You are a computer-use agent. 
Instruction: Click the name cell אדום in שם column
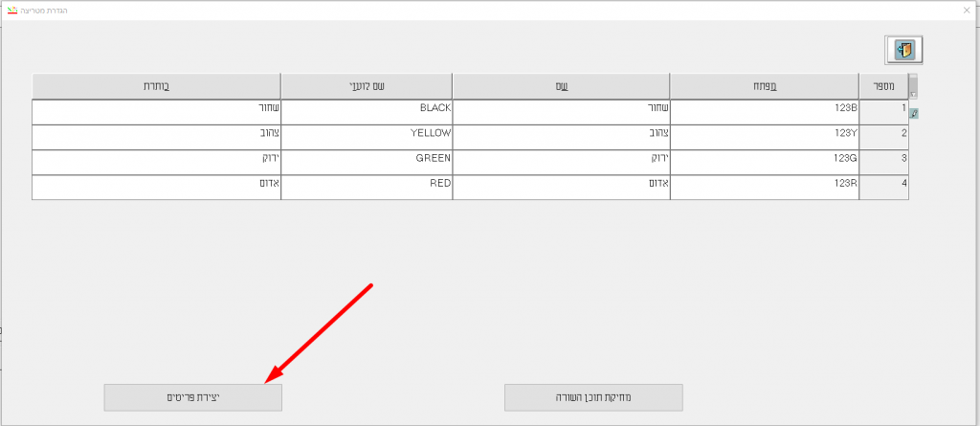tap(560, 183)
